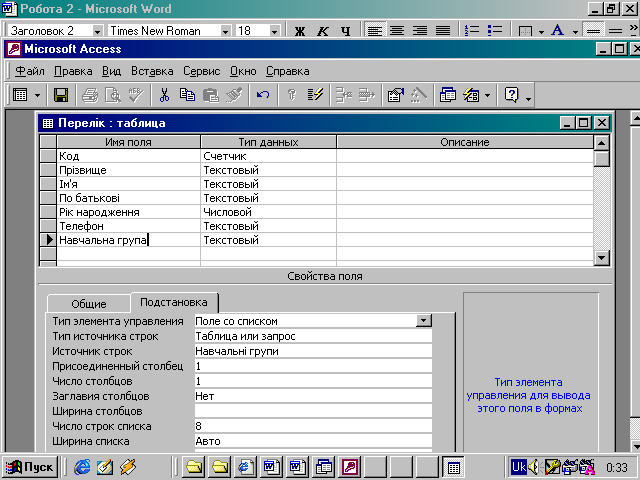The height and width of the screenshot is (480, 640).
Task: Click the Пуск start button
Action: [x=30, y=467]
